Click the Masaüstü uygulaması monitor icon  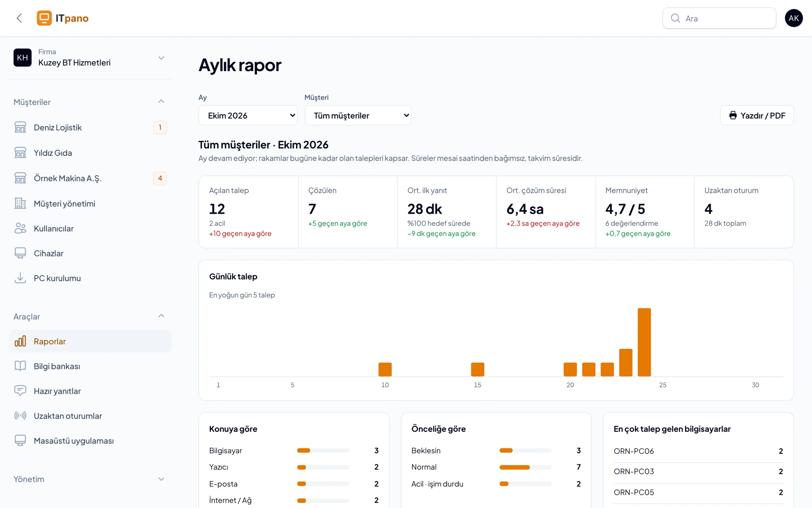[20, 441]
